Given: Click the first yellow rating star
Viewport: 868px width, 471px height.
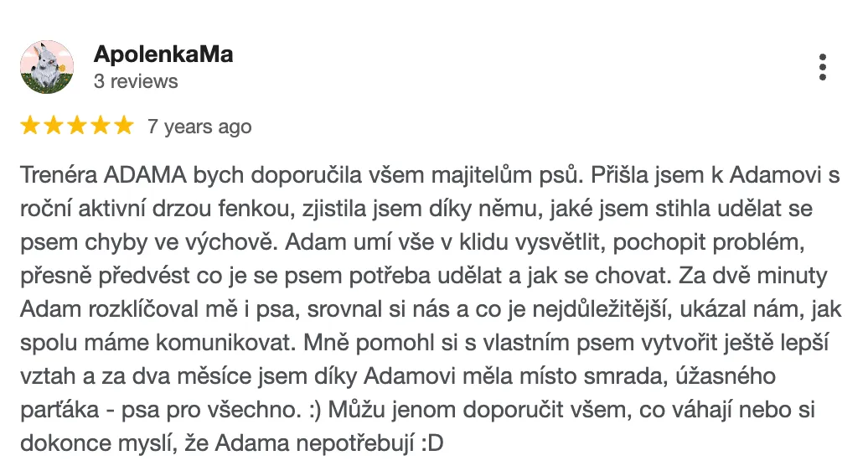Looking at the screenshot, I should point(31,126).
